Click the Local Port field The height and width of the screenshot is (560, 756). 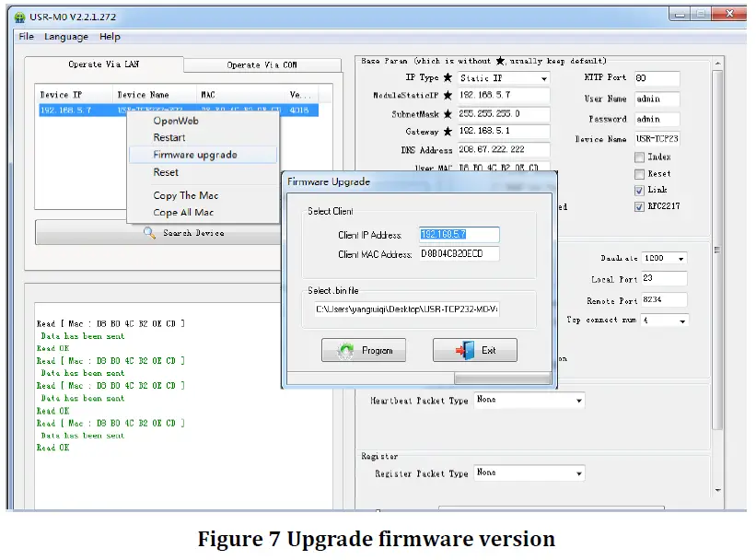(x=665, y=279)
